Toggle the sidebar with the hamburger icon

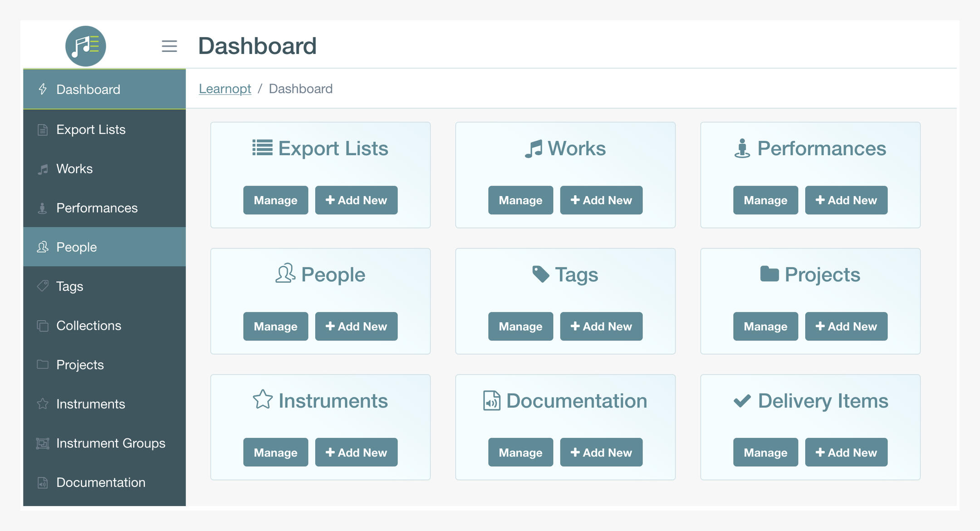click(170, 46)
